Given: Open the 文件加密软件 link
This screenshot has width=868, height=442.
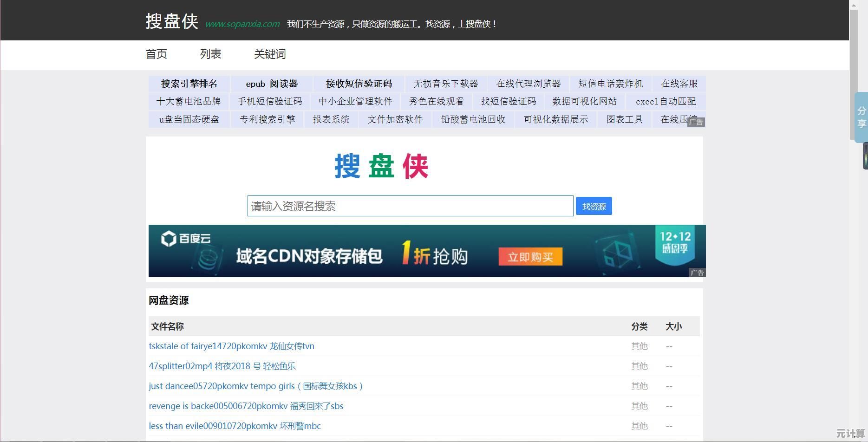Looking at the screenshot, I should pyautogui.click(x=394, y=119).
